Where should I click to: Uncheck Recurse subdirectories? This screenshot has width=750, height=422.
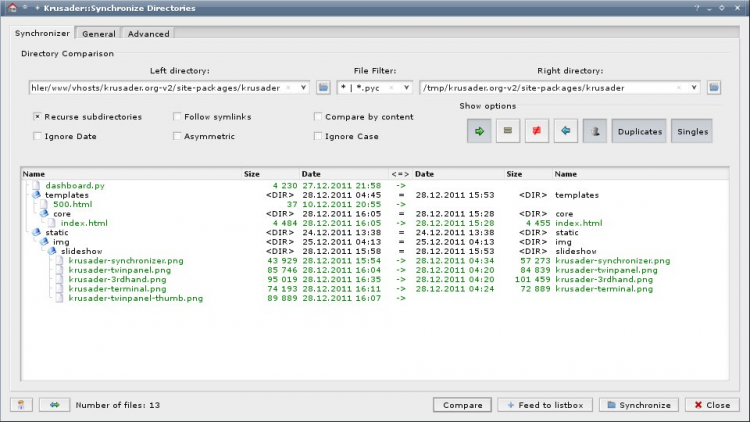pos(37,116)
